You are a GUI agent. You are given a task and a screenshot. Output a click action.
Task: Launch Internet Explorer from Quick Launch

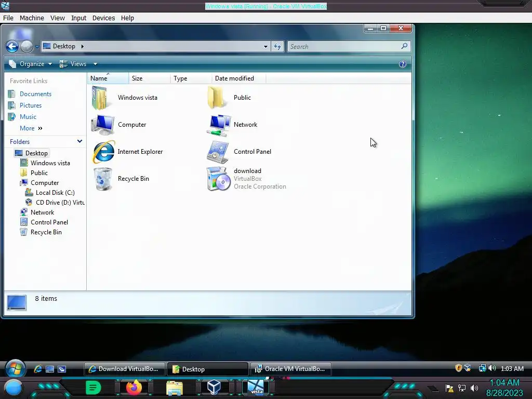pos(38,369)
